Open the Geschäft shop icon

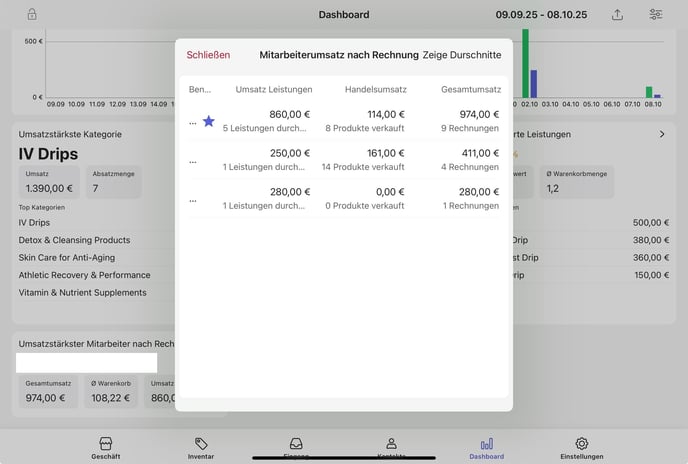[x=106, y=447]
